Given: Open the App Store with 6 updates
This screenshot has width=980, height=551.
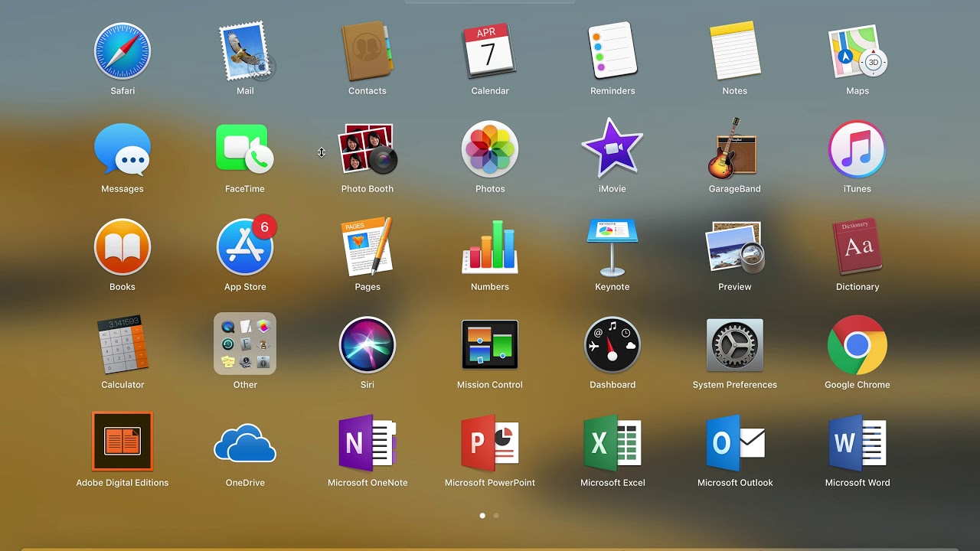Looking at the screenshot, I should coord(245,247).
